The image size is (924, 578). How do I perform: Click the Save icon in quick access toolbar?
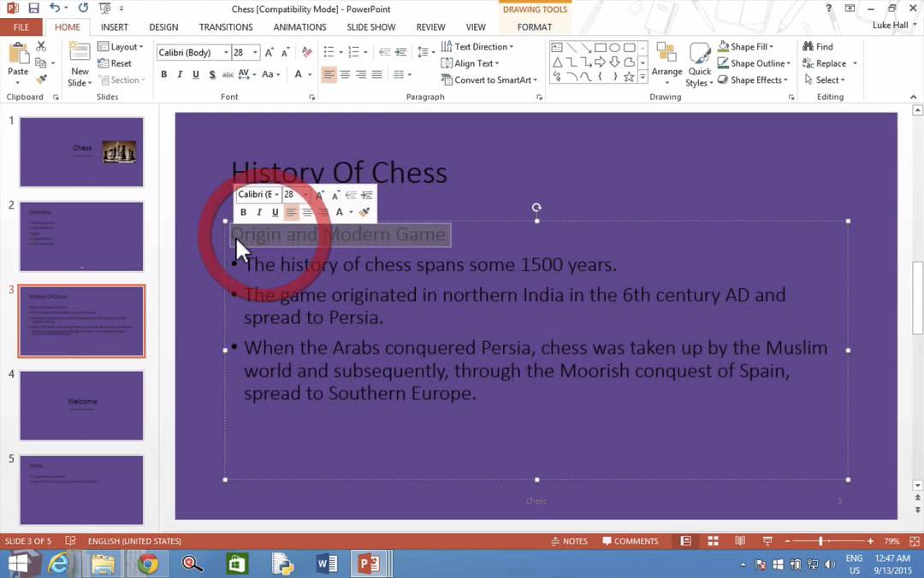click(x=33, y=9)
